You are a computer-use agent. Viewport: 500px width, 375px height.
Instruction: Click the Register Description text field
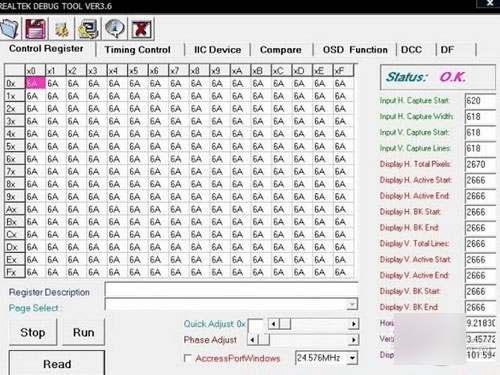pos(232,289)
